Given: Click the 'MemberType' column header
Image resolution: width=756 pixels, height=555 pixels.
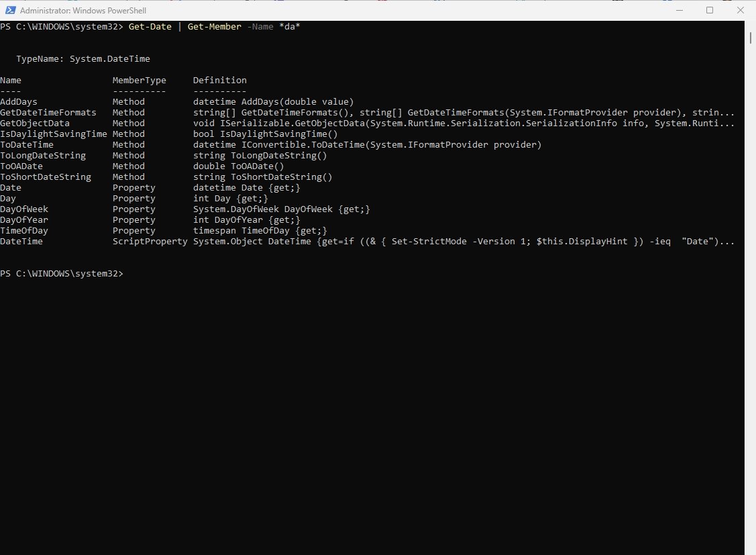Looking at the screenshot, I should pos(140,80).
